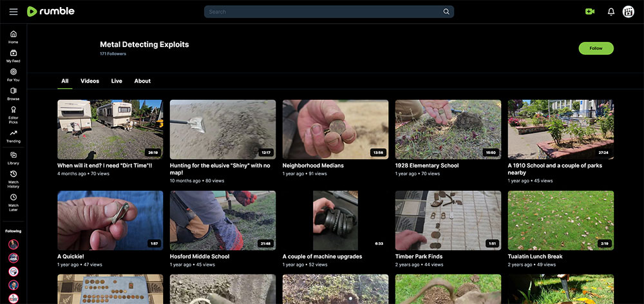This screenshot has height=304, width=644.
Task: Click '4 months ago • 70 views' text
Action: tap(83, 174)
